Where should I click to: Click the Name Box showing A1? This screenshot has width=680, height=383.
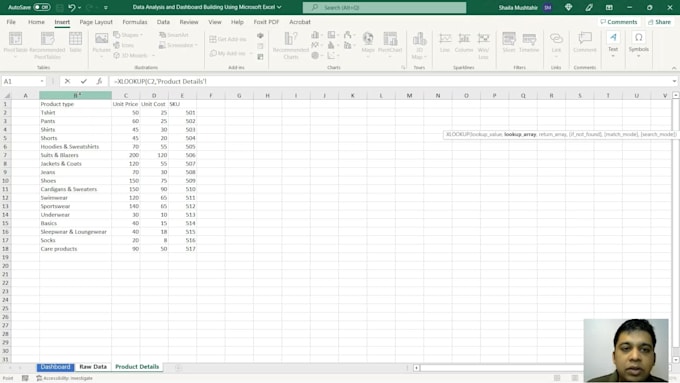click(x=23, y=81)
